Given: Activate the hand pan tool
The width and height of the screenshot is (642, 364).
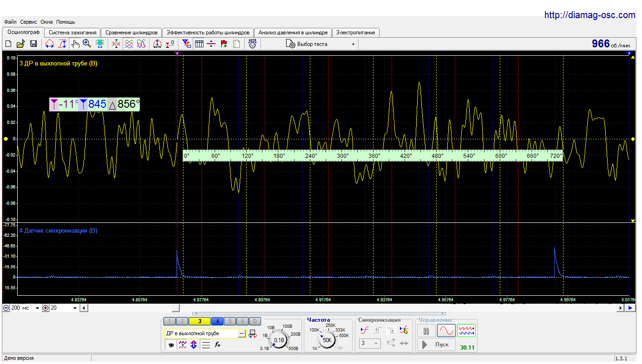Looking at the screenshot, I should (75, 44).
